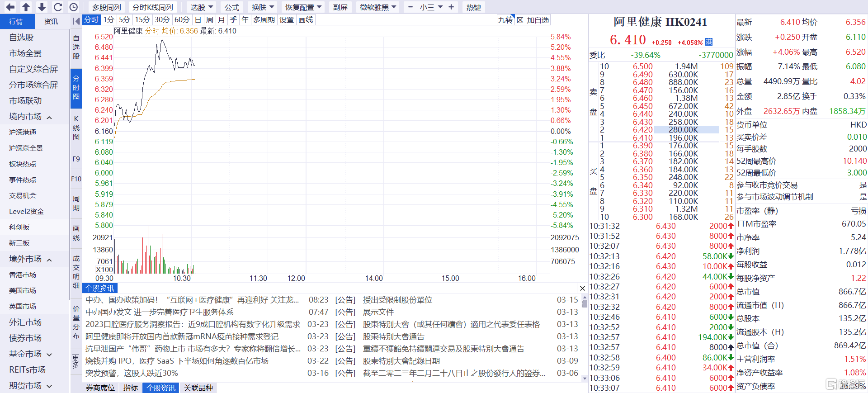This screenshot has height=393, width=868.
Task: Click the back arrow icon
Action: click(10, 7)
